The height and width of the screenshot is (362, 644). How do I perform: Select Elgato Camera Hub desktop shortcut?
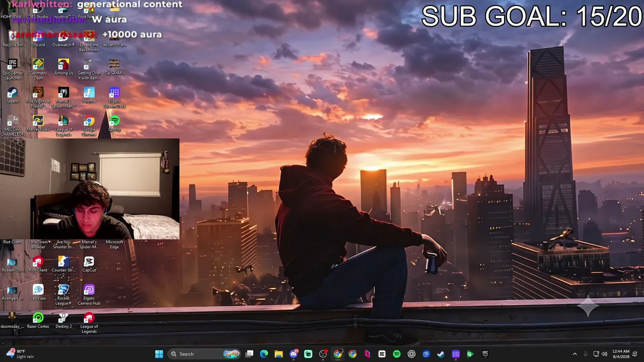coord(89,295)
